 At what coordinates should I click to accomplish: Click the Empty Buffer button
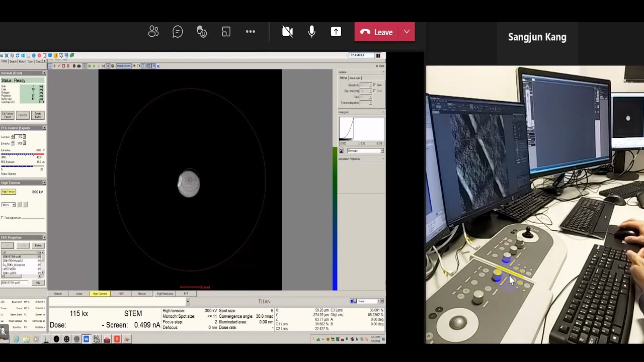click(x=38, y=115)
